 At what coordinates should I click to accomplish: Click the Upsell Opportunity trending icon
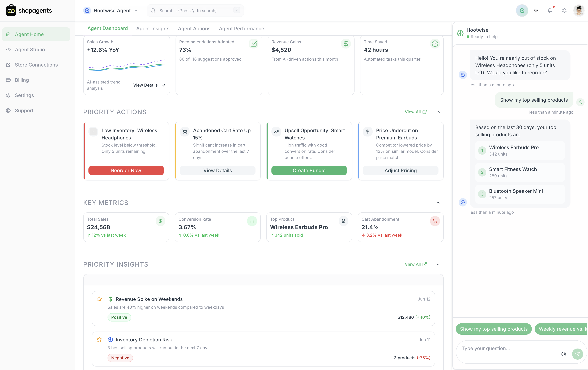pyautogui.click(x=276, y=131)
